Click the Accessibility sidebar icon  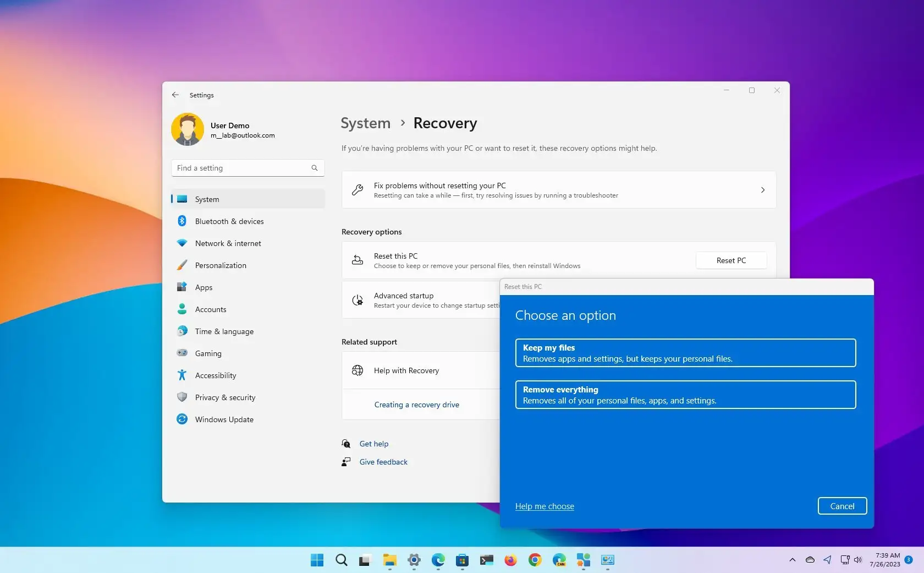pos(182,375)
